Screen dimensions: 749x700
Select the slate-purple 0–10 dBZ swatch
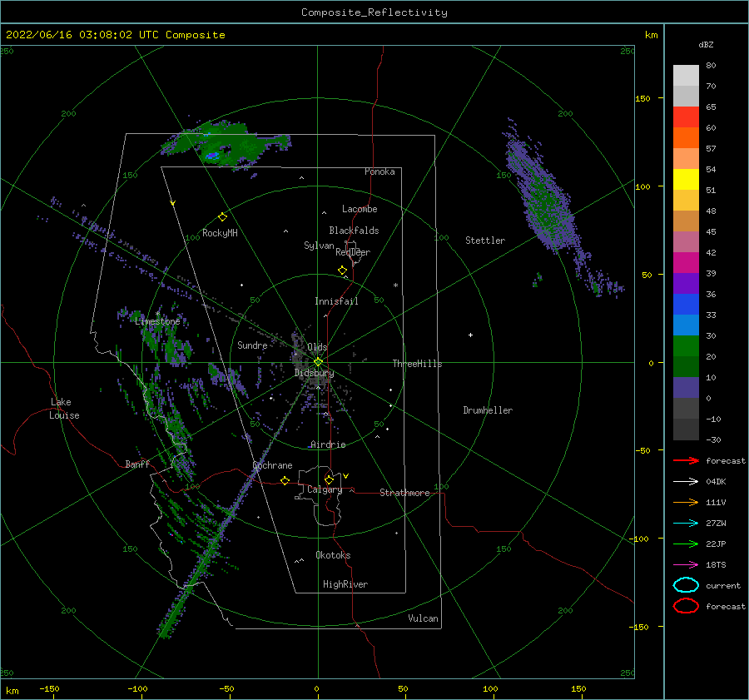(686, 388)
